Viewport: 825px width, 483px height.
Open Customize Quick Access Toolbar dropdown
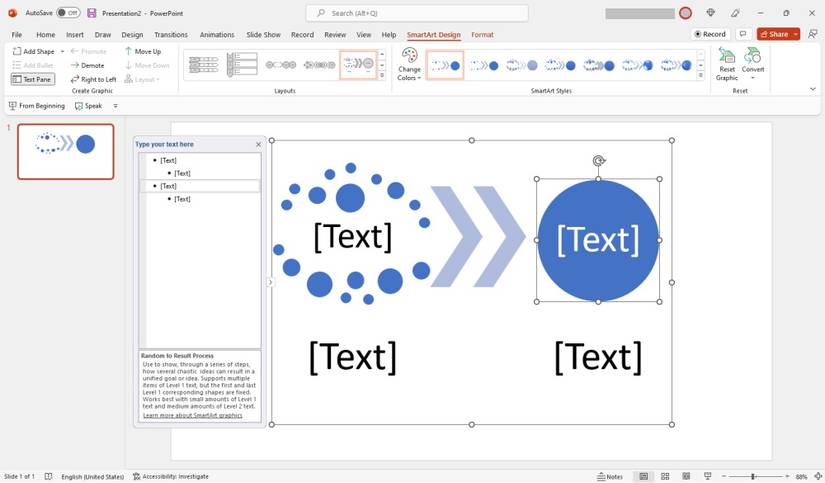pyautogui.click(x=115, y=106)
